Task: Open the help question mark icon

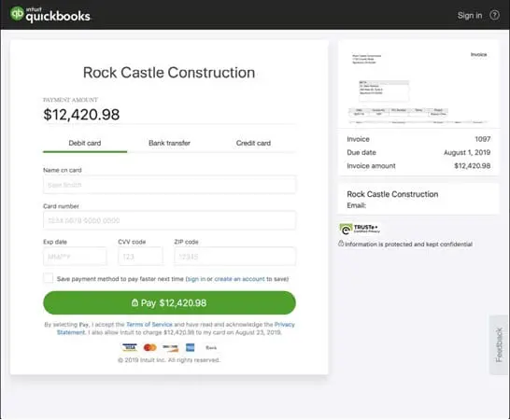Action: [x=494, y=15]
